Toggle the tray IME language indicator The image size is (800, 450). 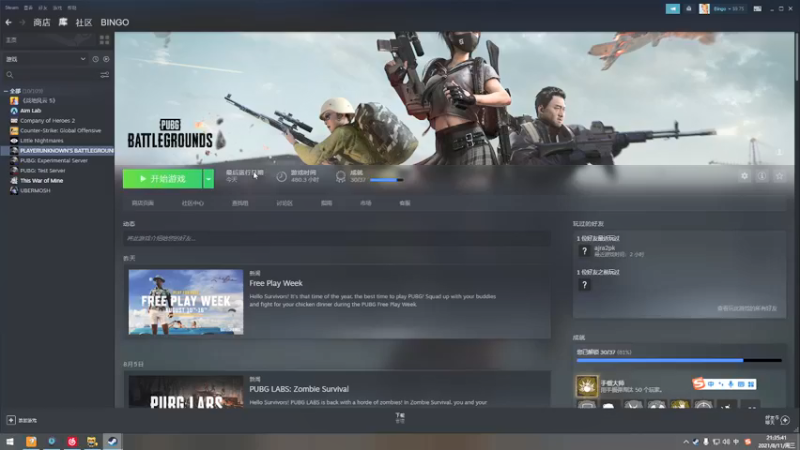(x=736, y=442)
